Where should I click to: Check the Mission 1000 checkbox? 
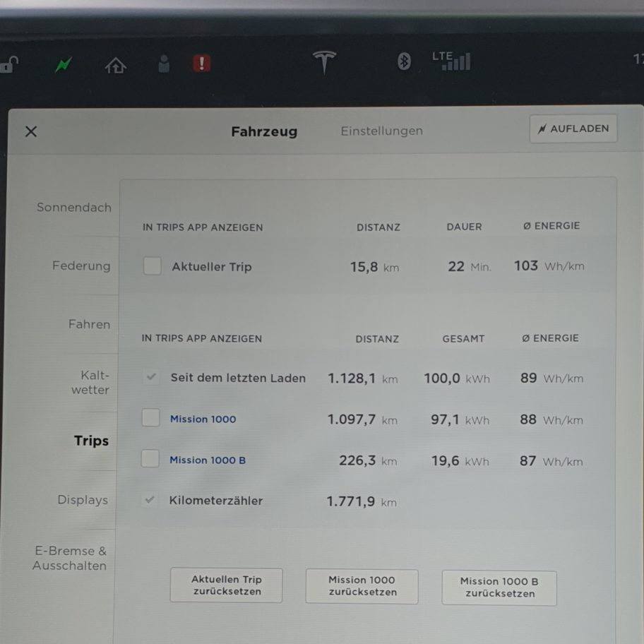[x=150, y=418]
